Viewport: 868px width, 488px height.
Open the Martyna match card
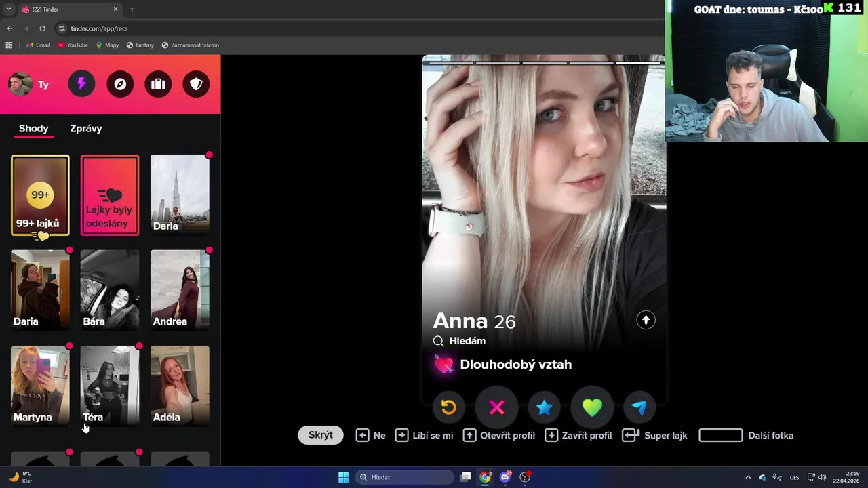(40, 386)
